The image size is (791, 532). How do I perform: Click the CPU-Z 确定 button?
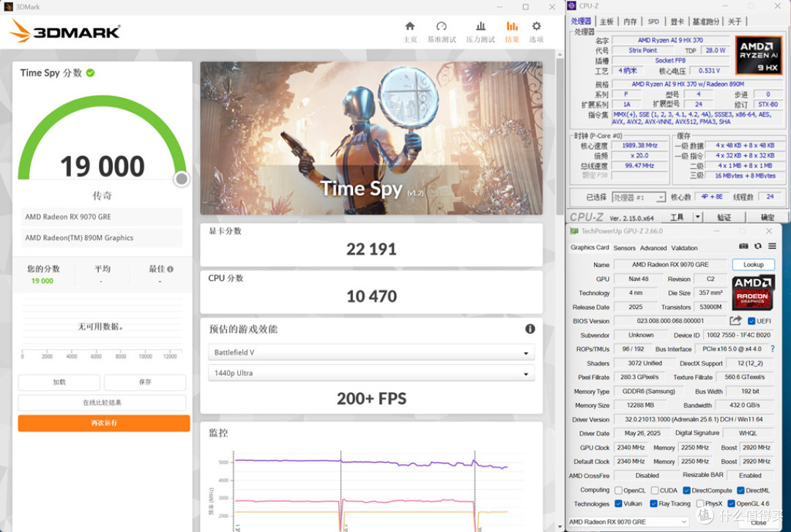pyautogui.click(x=768, y=217)
